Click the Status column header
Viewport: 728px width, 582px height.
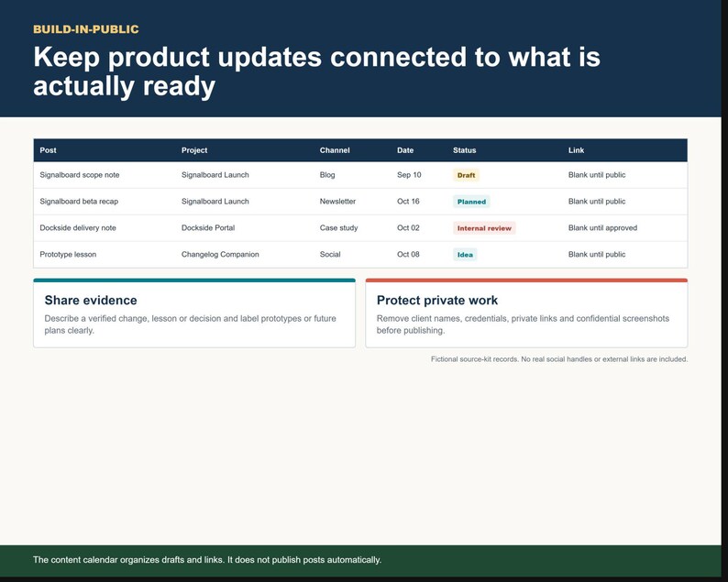(x=464, y=150)
